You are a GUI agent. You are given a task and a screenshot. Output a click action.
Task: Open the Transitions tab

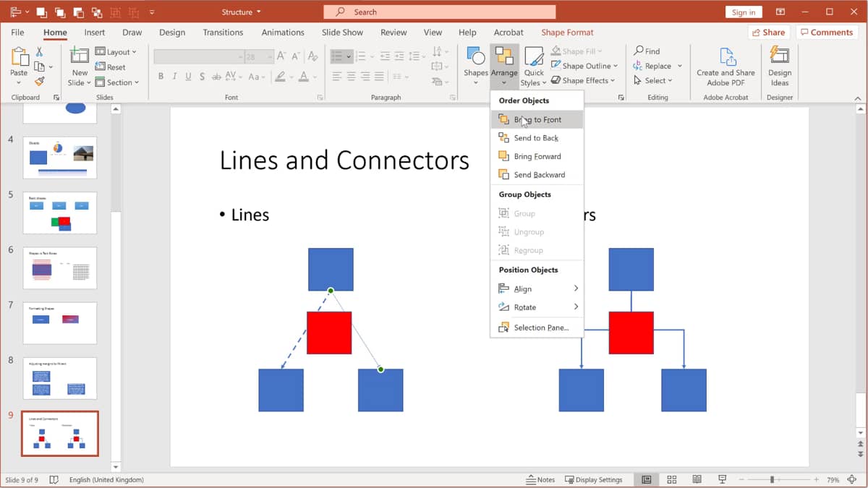[x=223, y=33]
